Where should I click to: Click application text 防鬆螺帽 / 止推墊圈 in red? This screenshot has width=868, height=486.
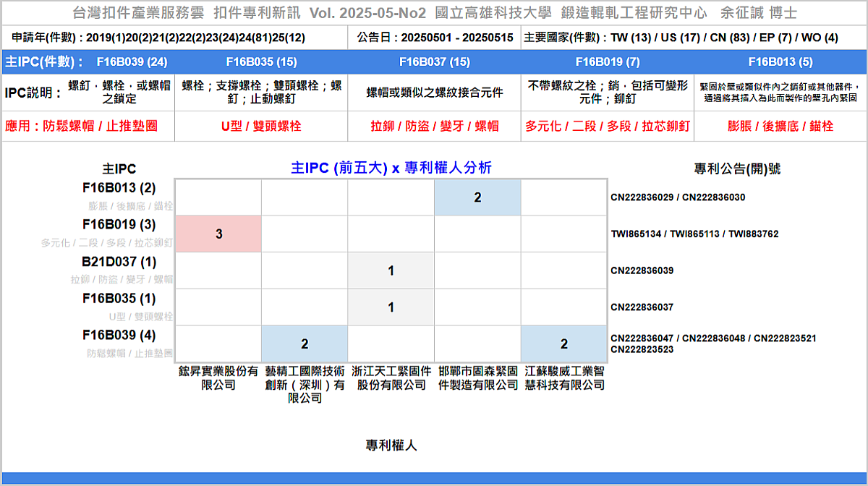99,127
